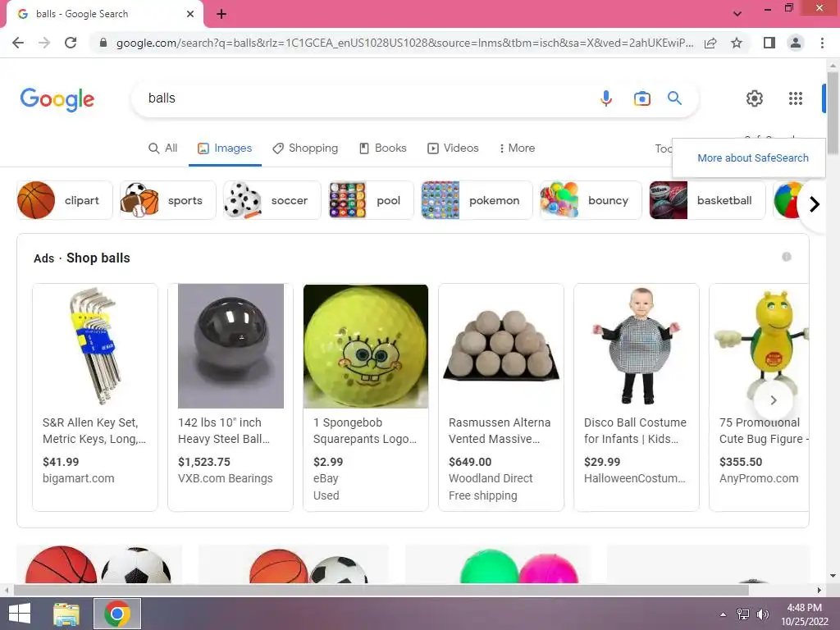Go back to the previous page

(18, 43)
